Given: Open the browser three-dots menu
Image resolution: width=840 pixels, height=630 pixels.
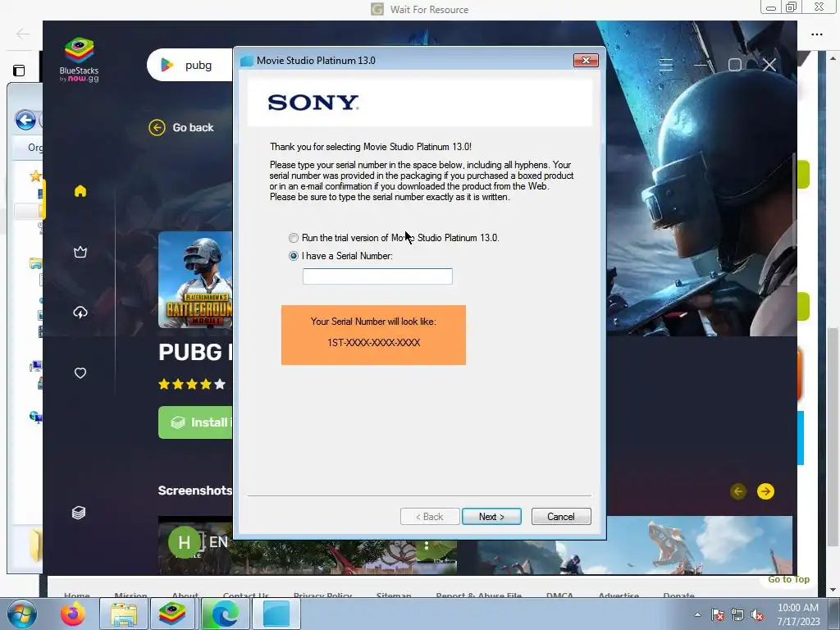Looking at the screenshot, I should tap(816, 34).
